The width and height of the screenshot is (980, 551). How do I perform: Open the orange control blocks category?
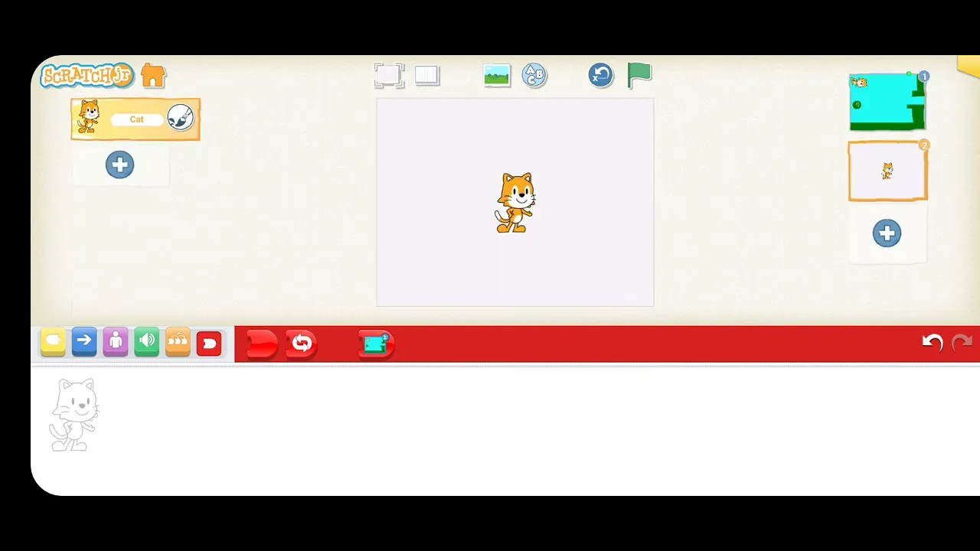(178, 342)
